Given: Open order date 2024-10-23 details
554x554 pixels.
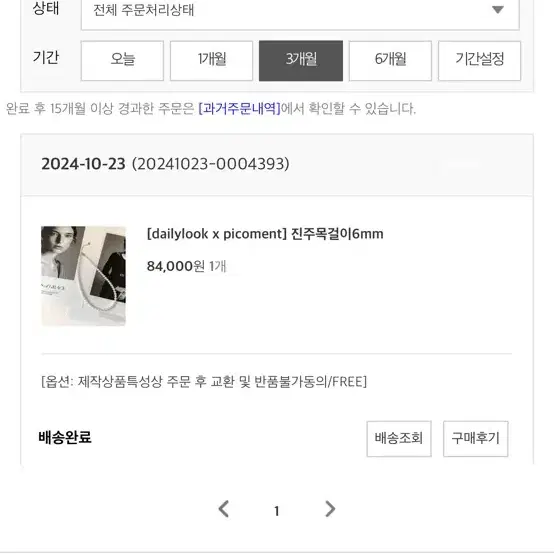Looking at the screenshot, I should (83, 164).
